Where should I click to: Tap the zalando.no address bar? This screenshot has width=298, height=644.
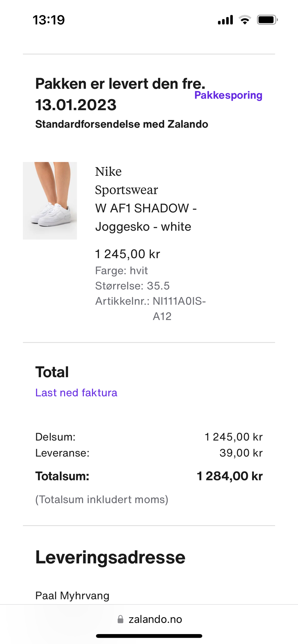pos(155,619)
